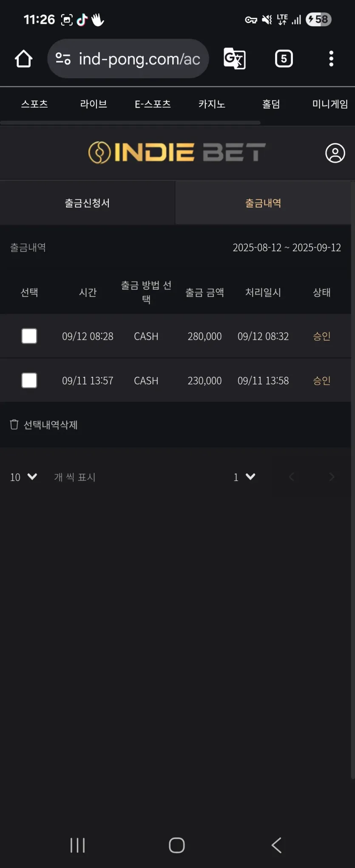Image resolution: width=355 pixels, height=868 pixels.
Task: Check the 09/12 08:28 withdrawal row checkbox
Action: 29,336
